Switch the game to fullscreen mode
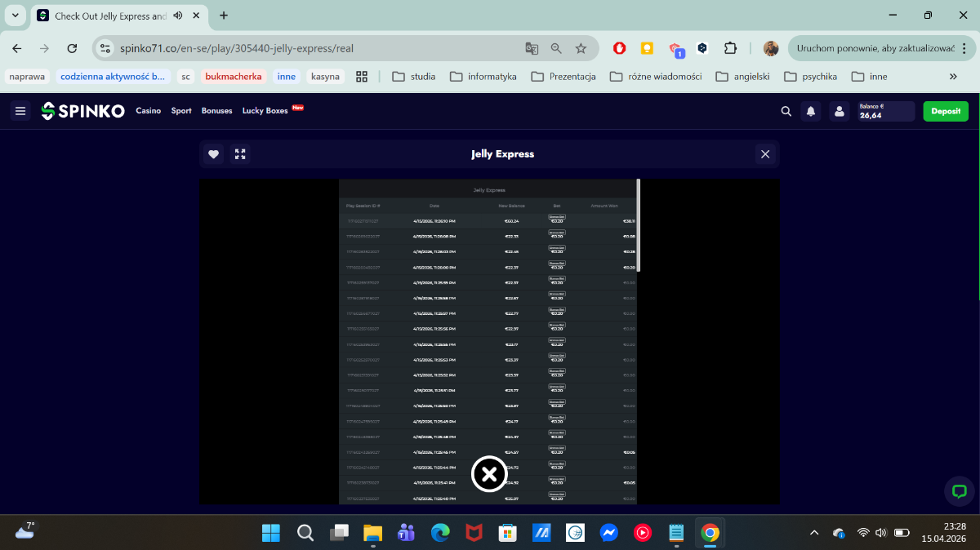Viewport: 980px width, 550px height. (x=239, y=154)
